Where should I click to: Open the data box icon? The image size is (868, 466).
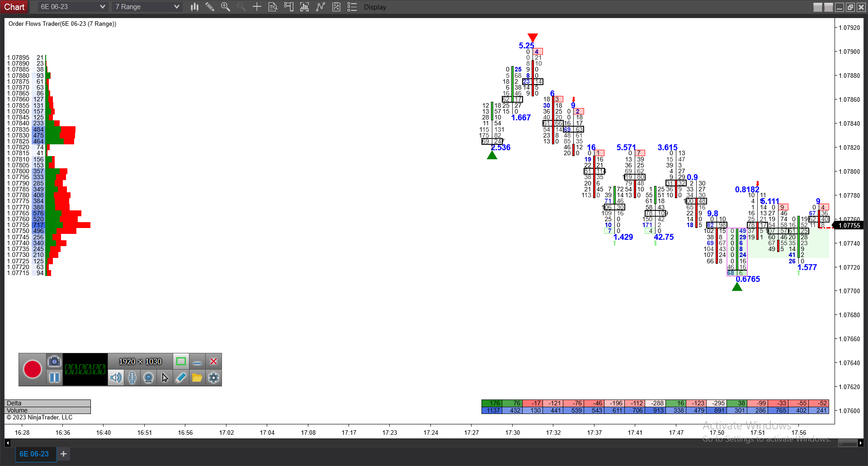pyautogui.click(x=273, y=7)
